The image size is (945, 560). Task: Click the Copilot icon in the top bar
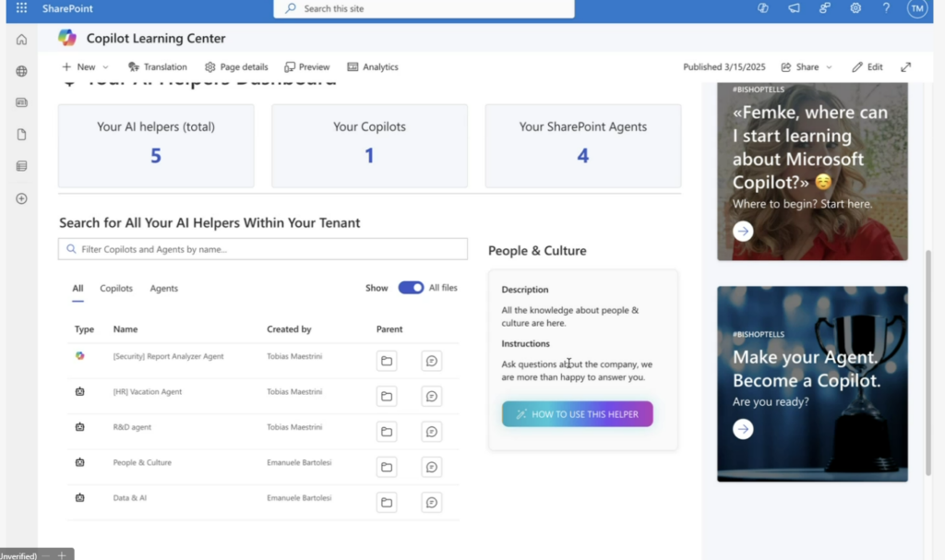[763, 8]
